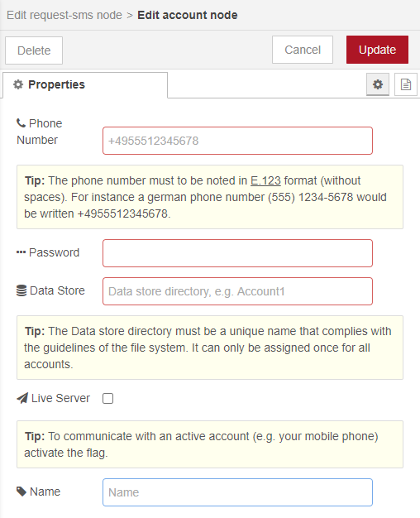420x518 pixels.
Task: Click the database icon next to Data Store
Action: click(21, 290)
